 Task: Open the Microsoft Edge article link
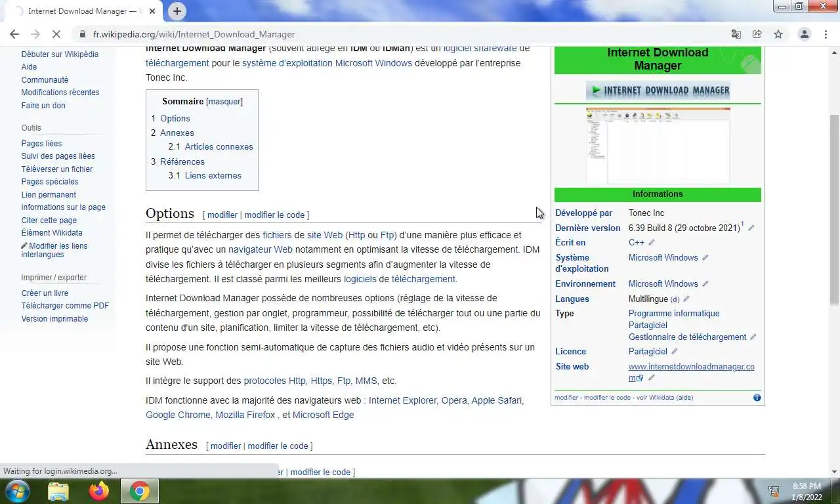pyautogui.click(x=323, y=415)
